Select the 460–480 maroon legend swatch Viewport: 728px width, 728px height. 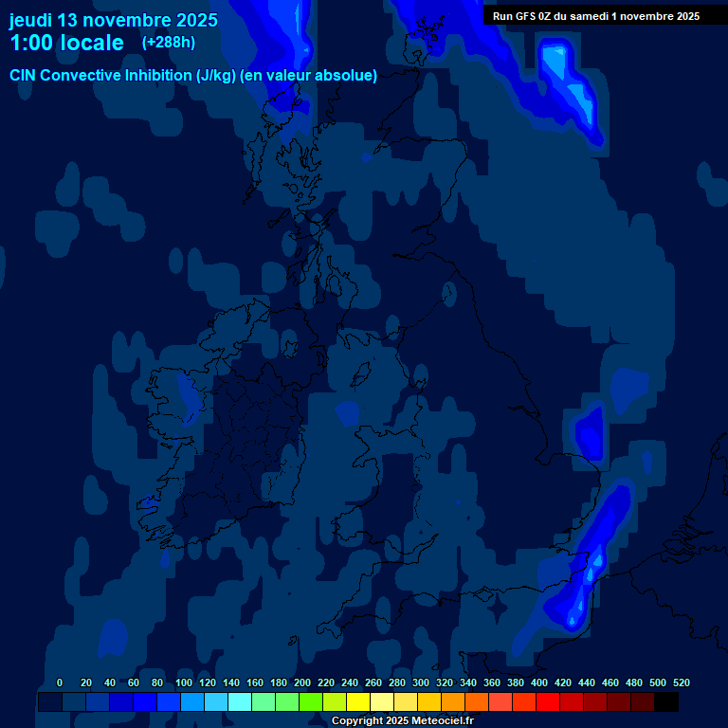[x=618, y=701]
